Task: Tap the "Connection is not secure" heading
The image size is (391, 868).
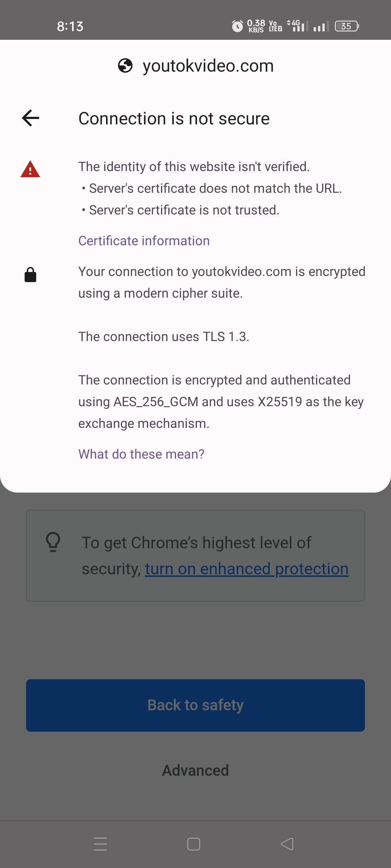Action: pyautogui.click(x=174, y=119)
